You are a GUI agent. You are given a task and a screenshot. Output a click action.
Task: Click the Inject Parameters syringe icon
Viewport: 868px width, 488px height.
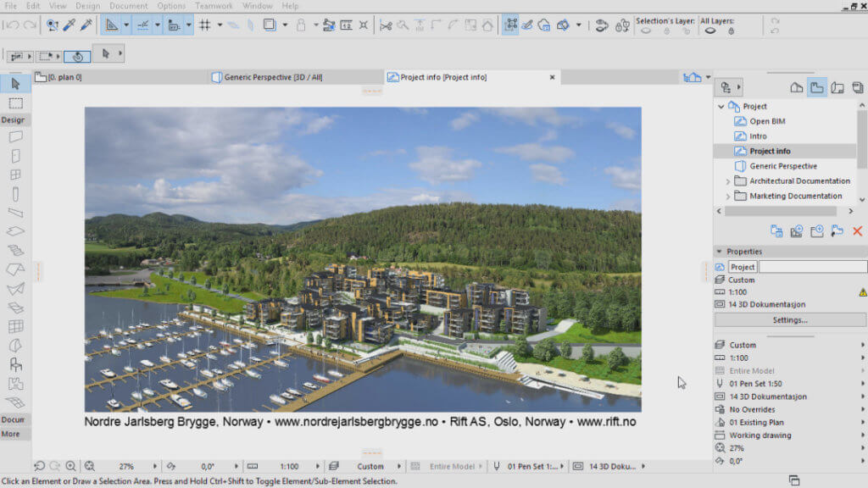pos(86,25)
